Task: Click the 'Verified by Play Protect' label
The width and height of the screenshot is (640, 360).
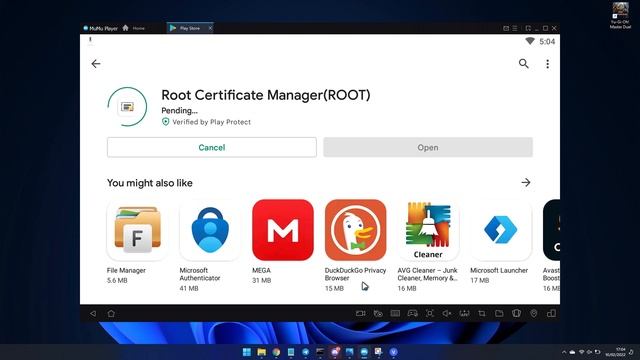Action: [211, 122]
